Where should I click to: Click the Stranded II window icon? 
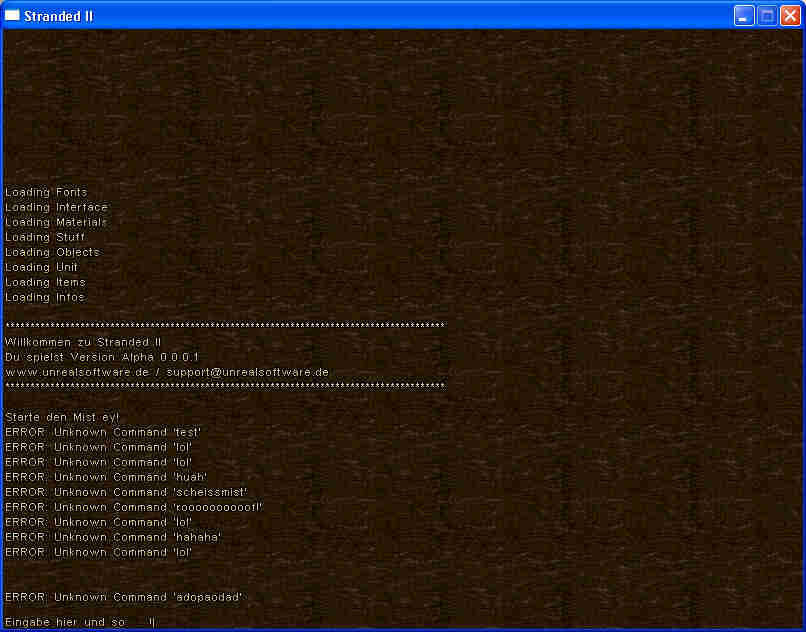click(13, 15)
